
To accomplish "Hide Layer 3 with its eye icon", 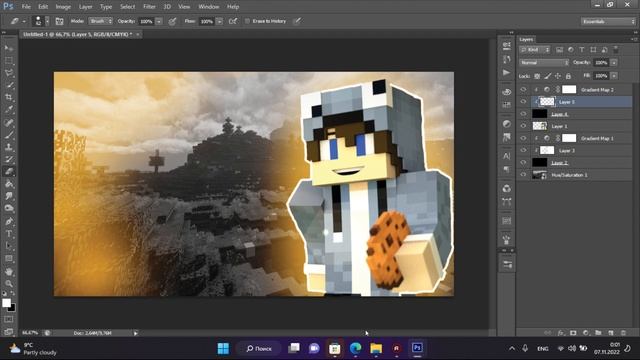I will pyautogui.click(x=523, y=151).
